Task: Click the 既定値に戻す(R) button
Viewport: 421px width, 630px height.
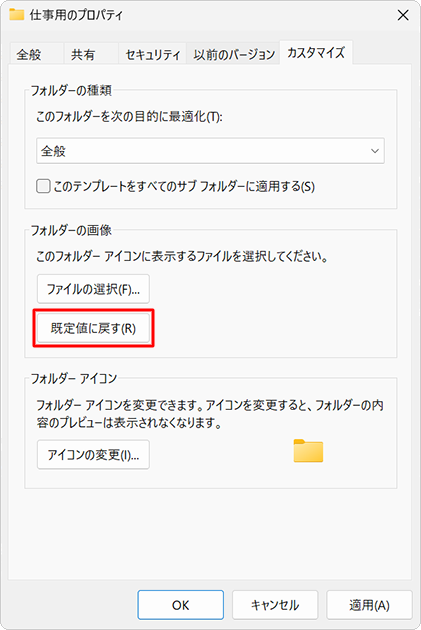Action: pyautogui.click(x=93, y=328)
